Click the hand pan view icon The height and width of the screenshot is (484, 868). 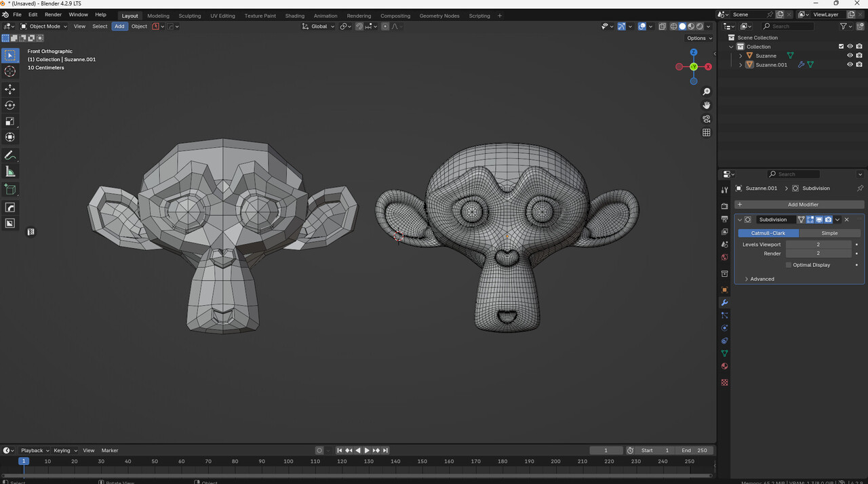[706, 105]
